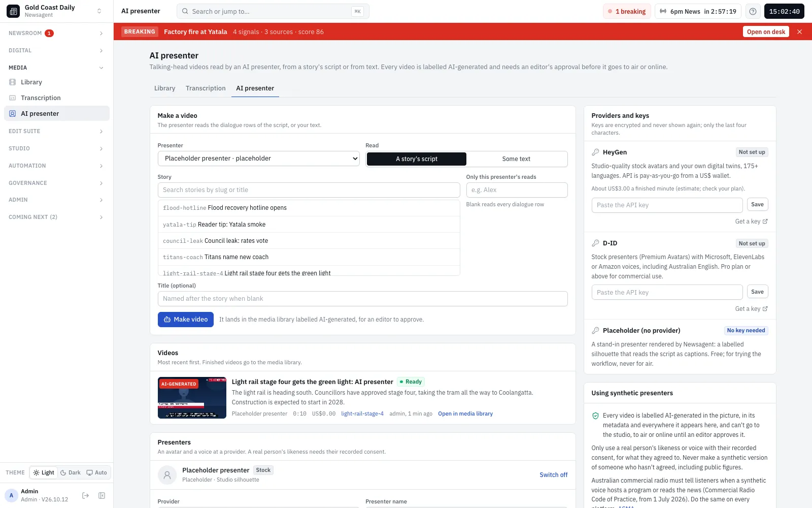Open the Presenter dropdown
The image size is (812, 508).
point(259,158)
